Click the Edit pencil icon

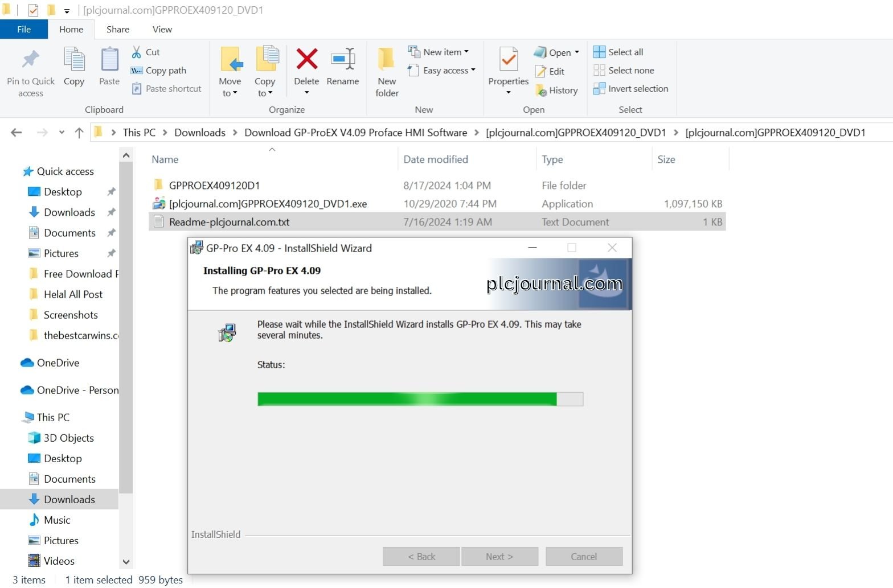[540, 72]
